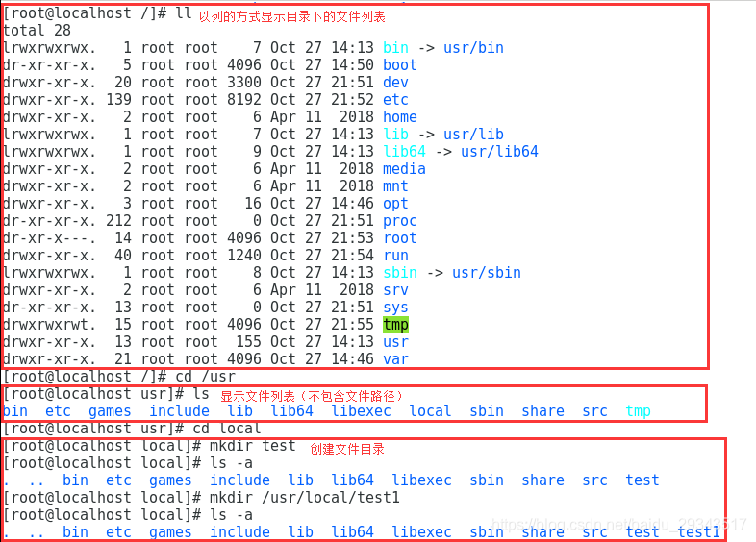This screenshot has height=542, width=756.
Task: Click 'libexec' in the last ls output
Action: [x=421, y=531]
